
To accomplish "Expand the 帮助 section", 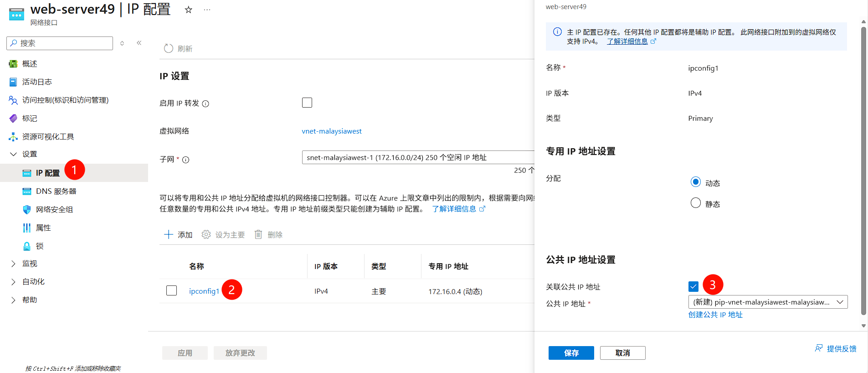I will [x=13, y=300].
